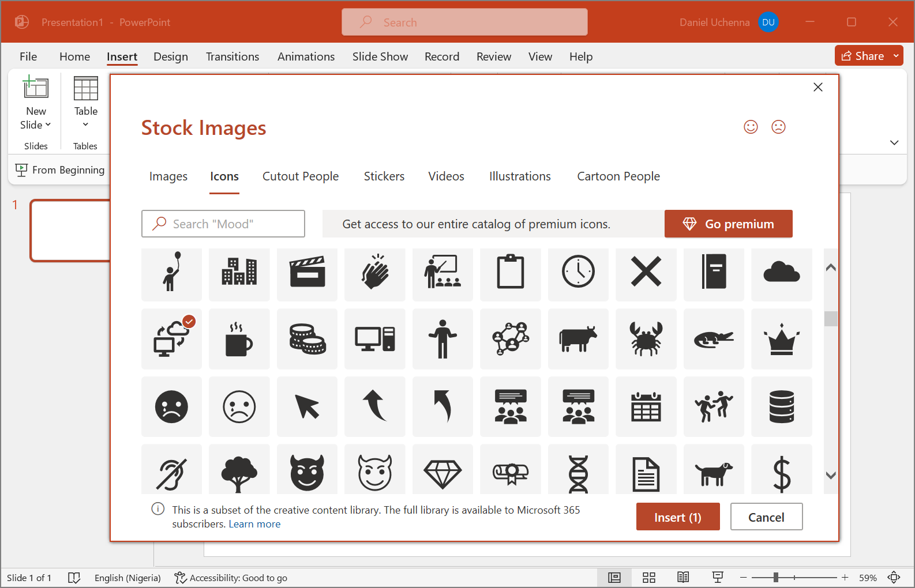Screen dimensions: 915x588
Task: Select the dollar sign icon
Action: coord(782,469)
